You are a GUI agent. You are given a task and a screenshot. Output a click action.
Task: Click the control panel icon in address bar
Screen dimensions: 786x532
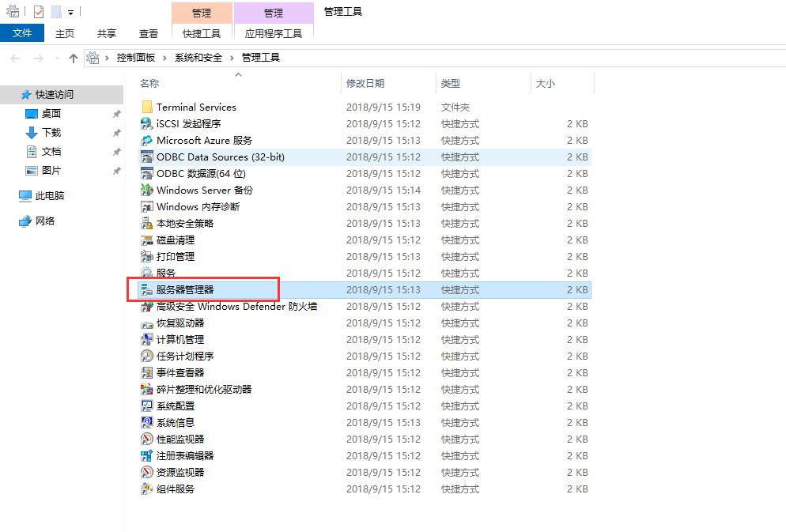tap(93, 58)
